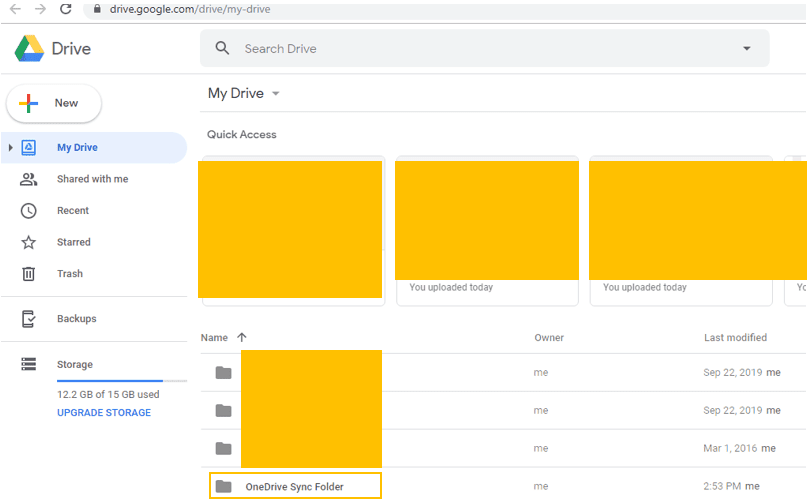Select the OneDrive Sync Folder name
Viewport: 809px width, 504px height.
coord(295,487)
